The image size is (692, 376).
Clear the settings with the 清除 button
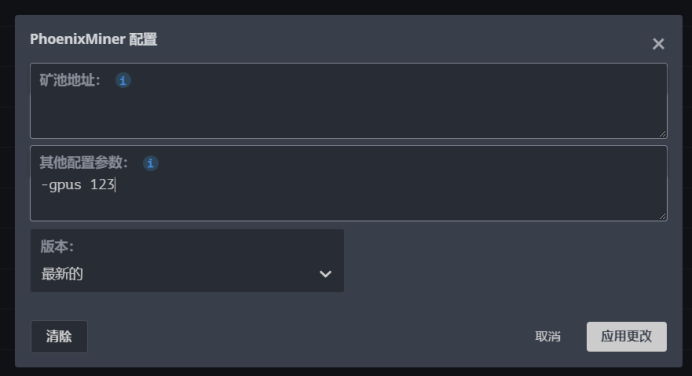click(x=59, y=336)
